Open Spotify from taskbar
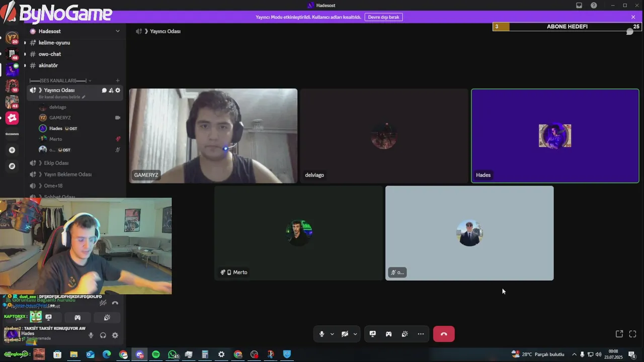This screenshot has height=362, width=644. click(156, 354)
